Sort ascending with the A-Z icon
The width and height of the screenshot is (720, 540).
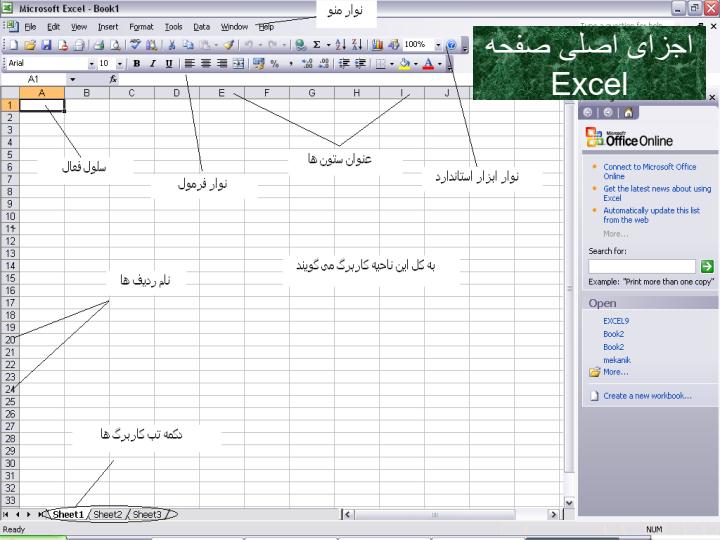coord(341,45)
